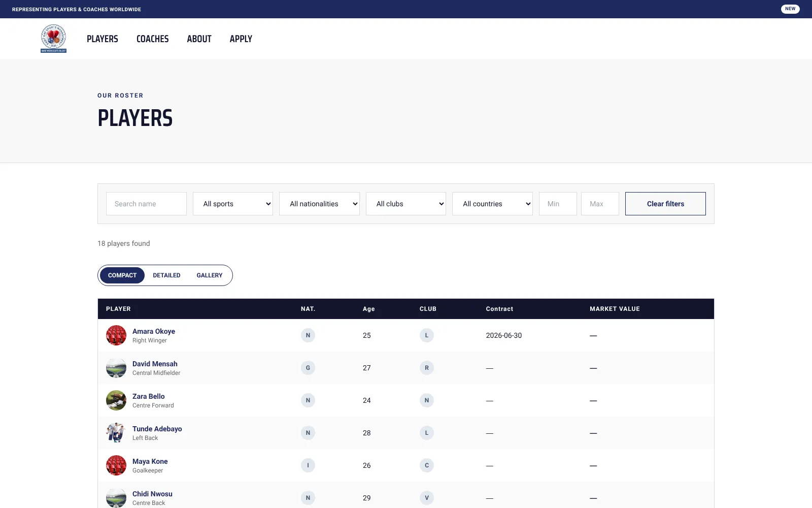Click contract date 2026-06-30
Image resolution: width=812 pixels, height=508 pixels.
[504, 335]
